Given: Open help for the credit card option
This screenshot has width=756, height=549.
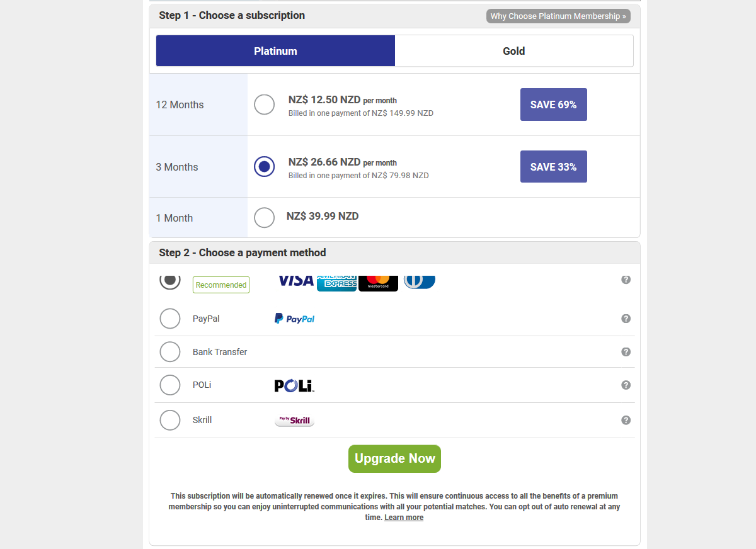Looking at the screenshot, I should (x=626, y=280).
